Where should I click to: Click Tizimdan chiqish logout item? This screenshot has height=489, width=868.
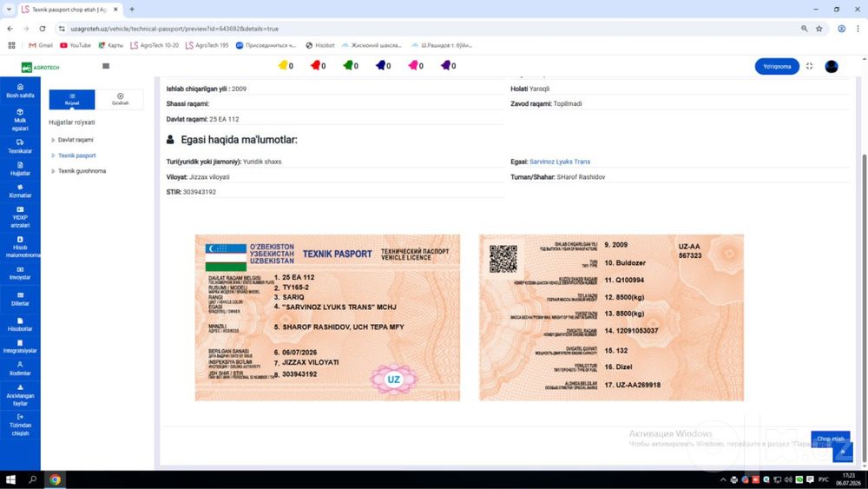[x=20, y=425]
